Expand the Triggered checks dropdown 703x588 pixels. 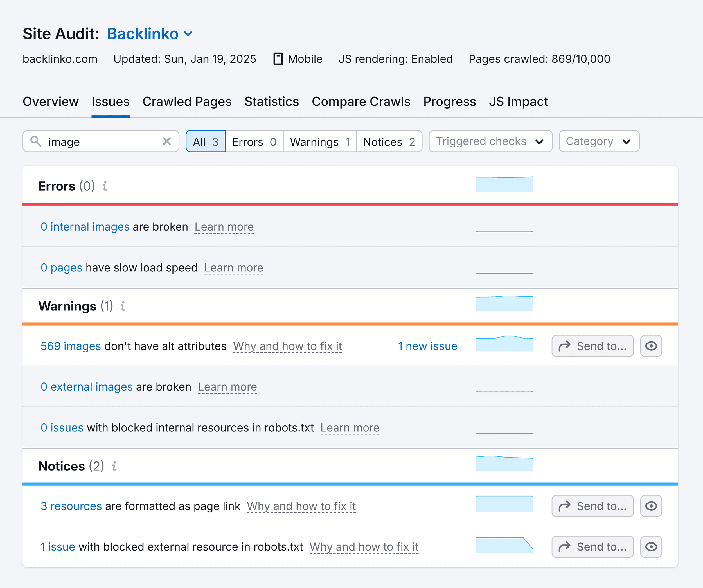click(490, 141)
